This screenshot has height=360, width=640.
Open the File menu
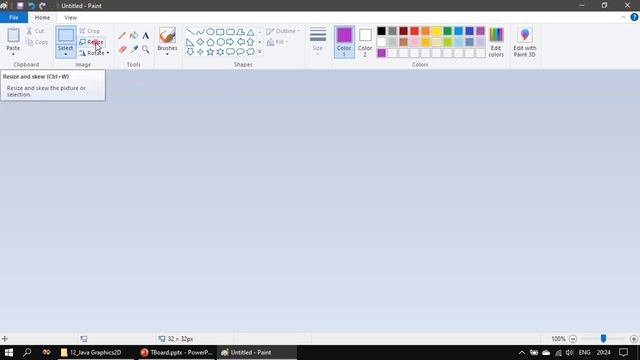pyautogui.click(x=14, y=18)
